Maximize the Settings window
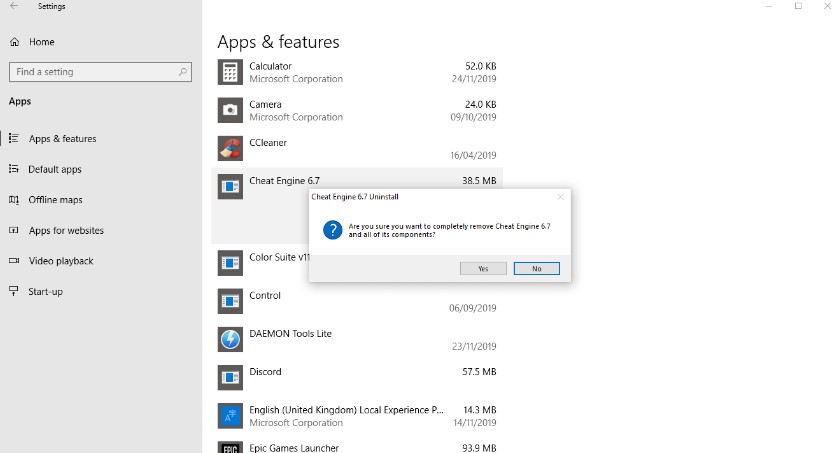 [798, 6]
